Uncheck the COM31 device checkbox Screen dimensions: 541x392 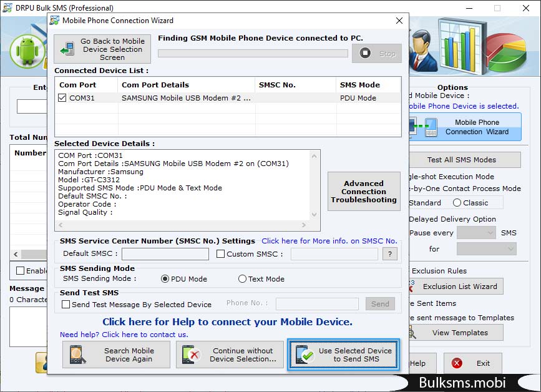click(62, 98)
